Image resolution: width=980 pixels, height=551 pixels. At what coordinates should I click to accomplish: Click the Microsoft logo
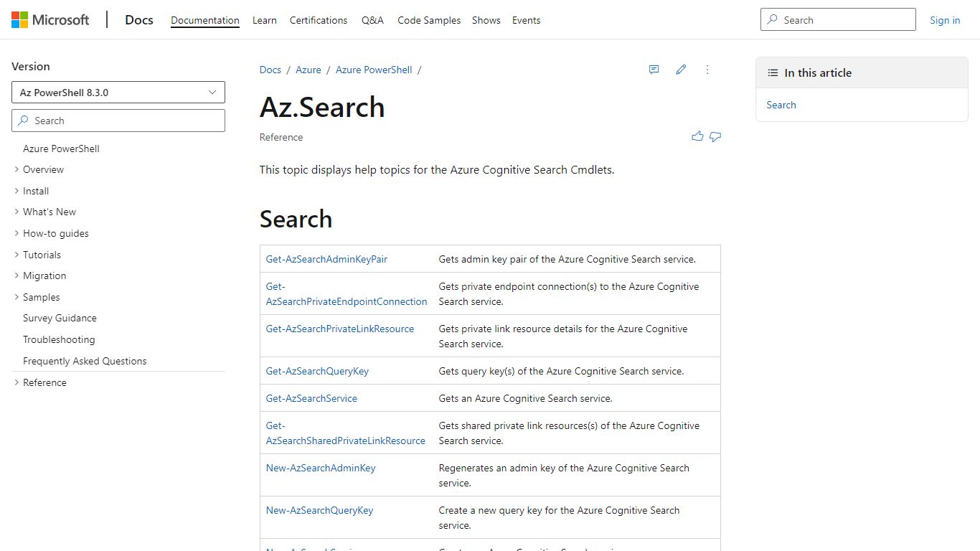point(50,20)
